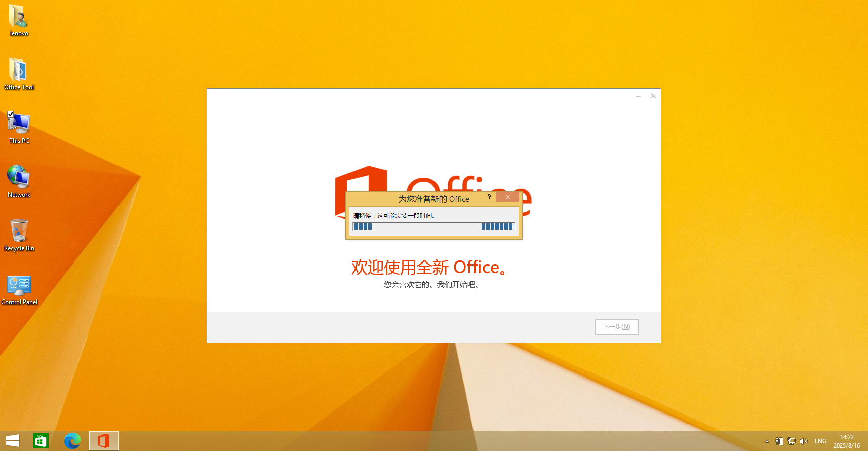The image size is (868, 451).
Task: Open the Windows Start menu
Action: click(13, 441)
